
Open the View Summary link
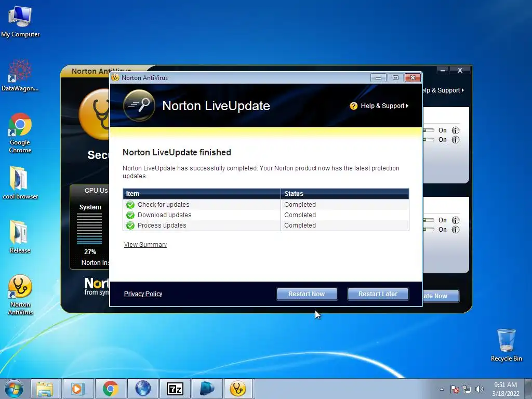(x=145, y=245)
